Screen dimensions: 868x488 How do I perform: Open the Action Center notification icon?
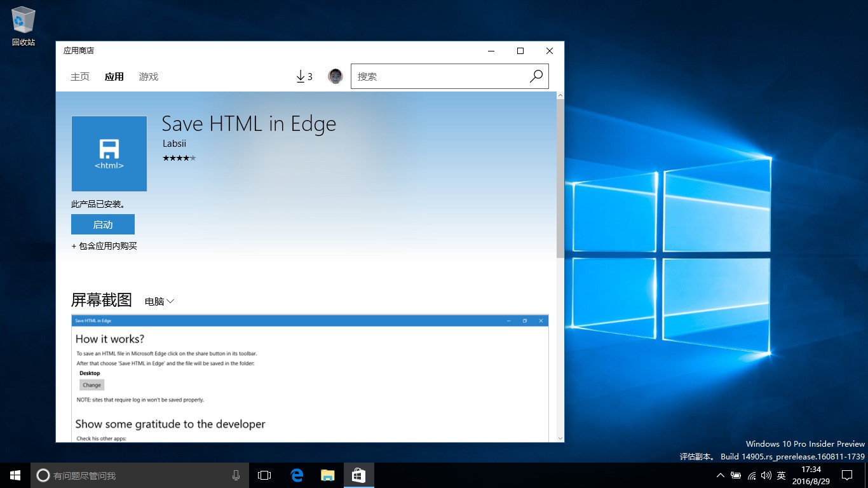pyautogui.click(x=847, y=475)
